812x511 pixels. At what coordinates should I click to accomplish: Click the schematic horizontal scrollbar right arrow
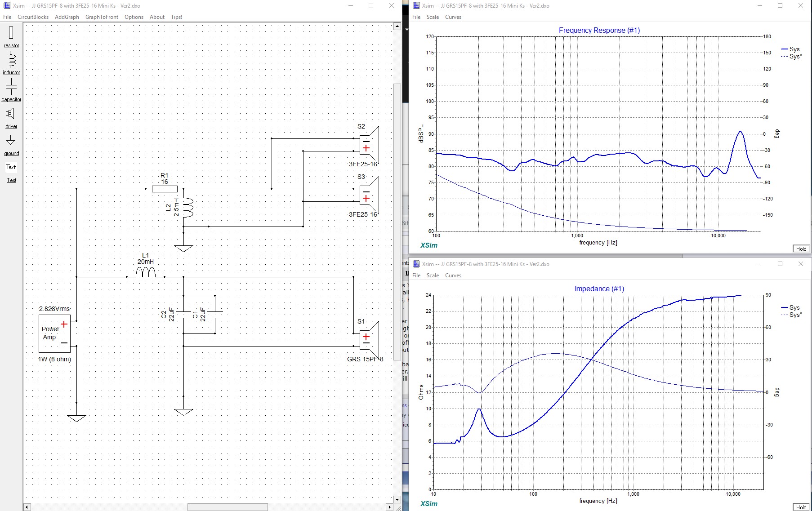389,507
